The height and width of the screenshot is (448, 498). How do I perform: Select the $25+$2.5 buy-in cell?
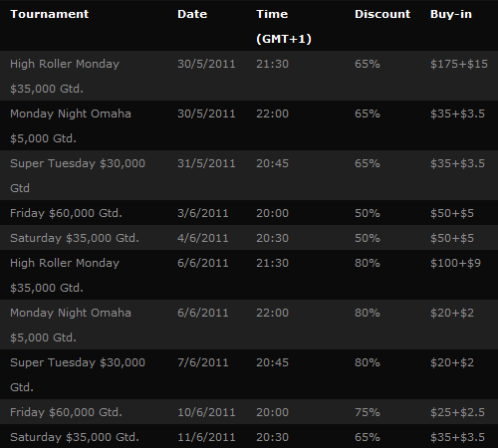click(457, 412)
